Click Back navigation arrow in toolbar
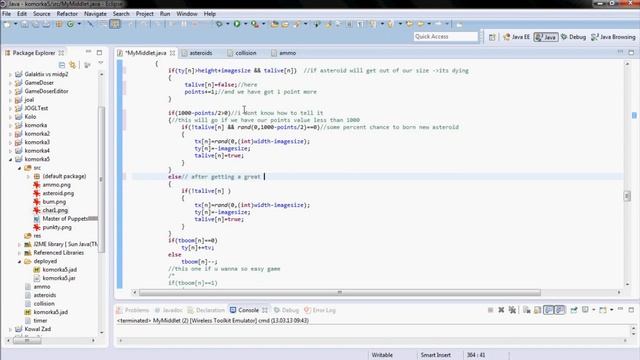Image resolution: width=640 pixels, height=360 pixels. point(420,24)
